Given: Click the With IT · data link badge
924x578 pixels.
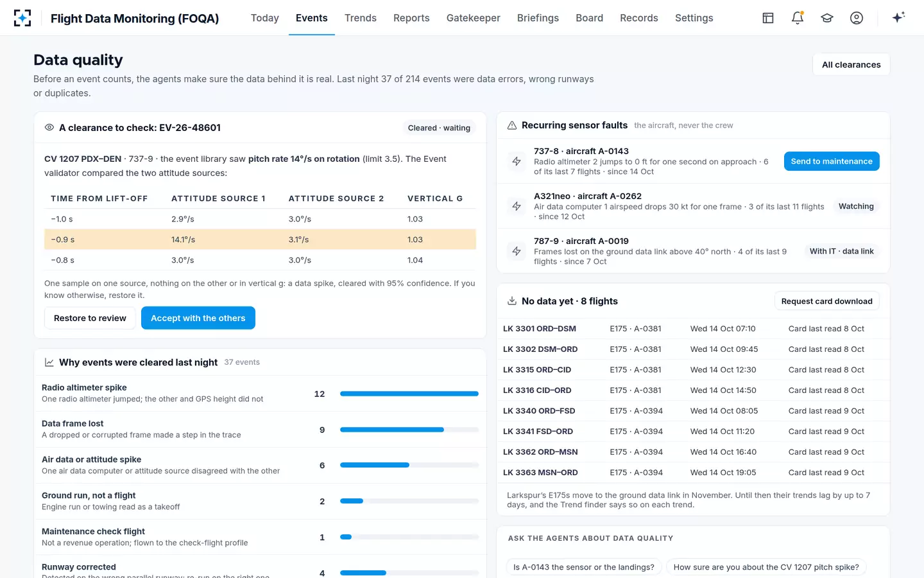Looking at the screenshot, I should (x=841, y=251).
